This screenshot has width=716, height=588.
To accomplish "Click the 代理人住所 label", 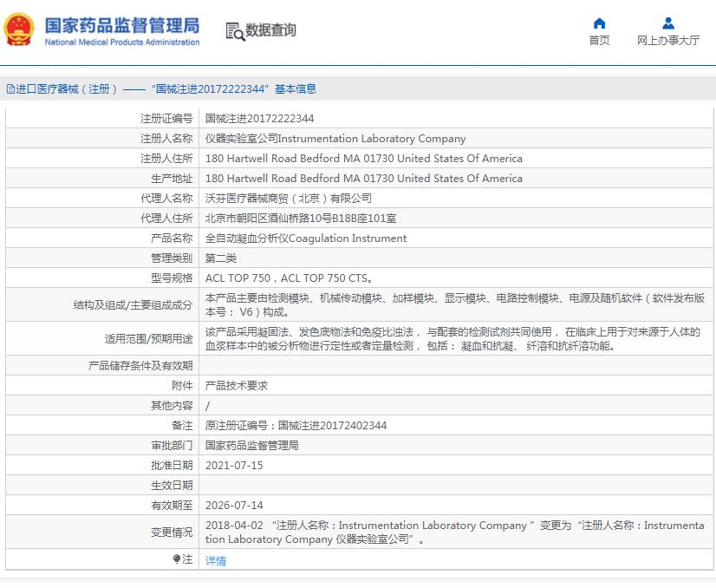I will coord(166,219).
